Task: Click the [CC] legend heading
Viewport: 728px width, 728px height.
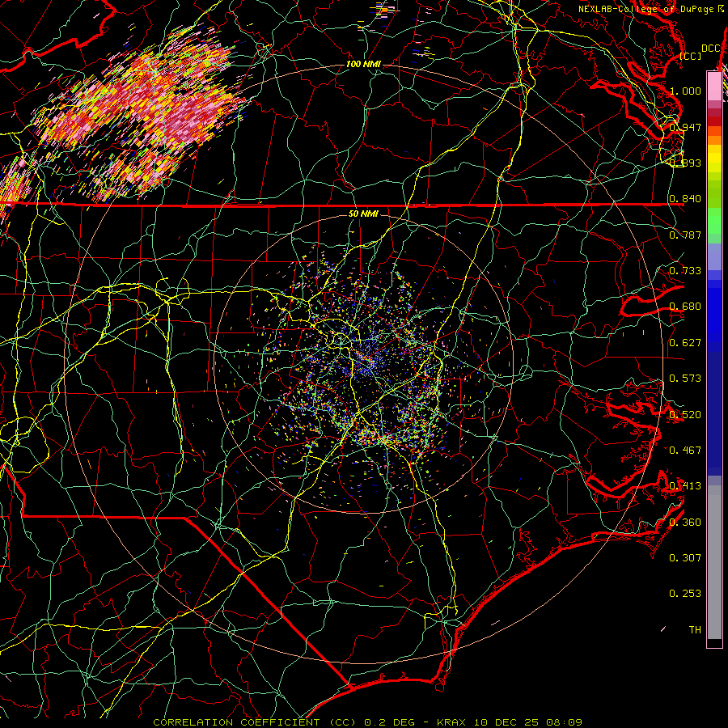Action: pyautogui.click(x=691, y=56)
